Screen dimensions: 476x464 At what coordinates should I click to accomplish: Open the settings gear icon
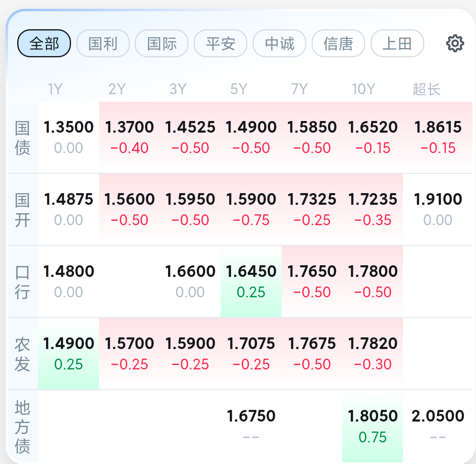click(x=455, y=43)
